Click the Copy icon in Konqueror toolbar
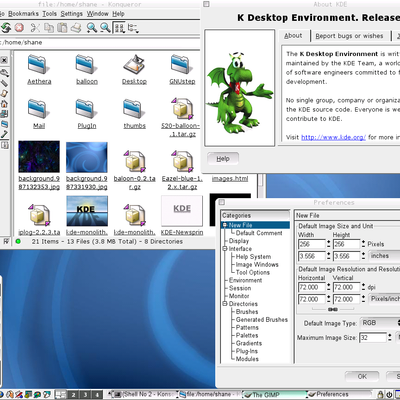The width and height of the screenshot is (400, 400). (49, 28)
